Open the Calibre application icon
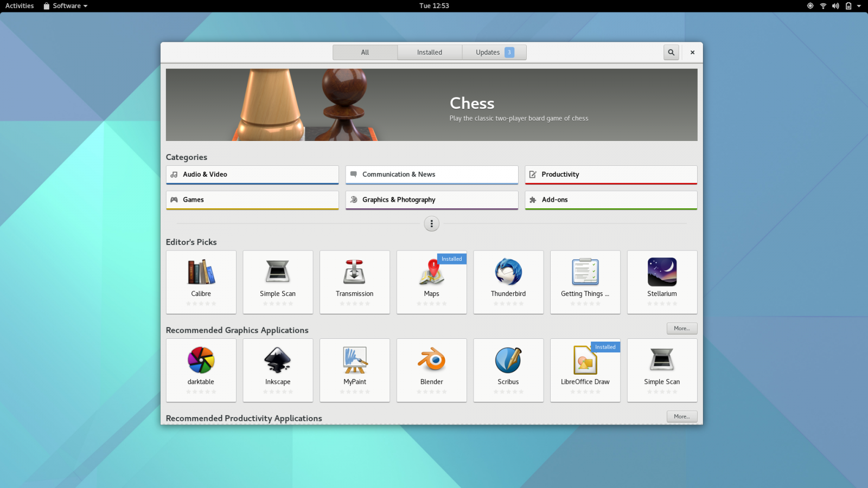The height and width of the screenshot is (488, 868). click(x=201, y=282)
